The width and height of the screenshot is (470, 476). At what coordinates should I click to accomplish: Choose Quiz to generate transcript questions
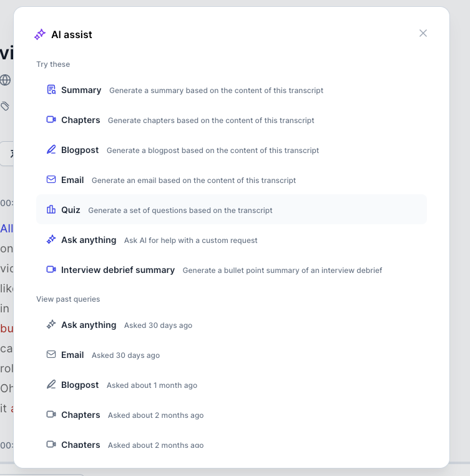coord(71,210)
